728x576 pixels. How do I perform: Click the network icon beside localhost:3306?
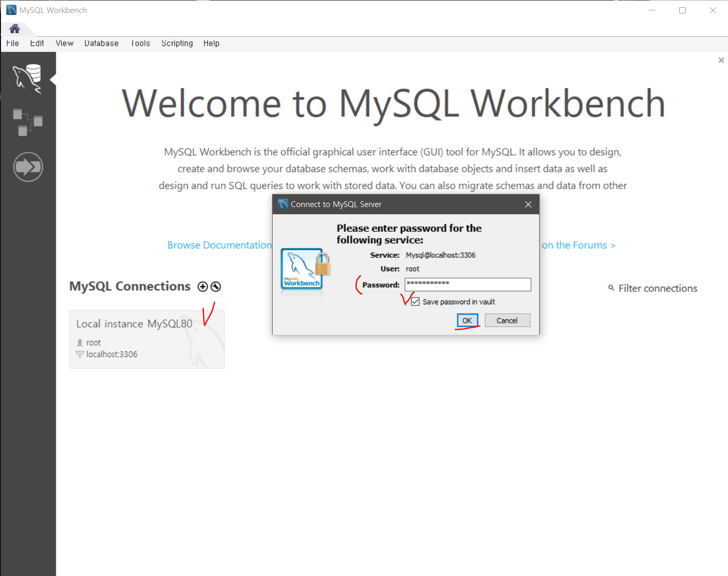pyautogui.click(x=80, y=354)
